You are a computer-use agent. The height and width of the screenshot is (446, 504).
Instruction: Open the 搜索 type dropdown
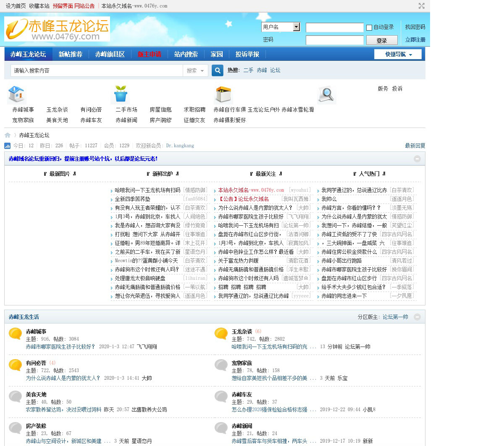(195, 70)
